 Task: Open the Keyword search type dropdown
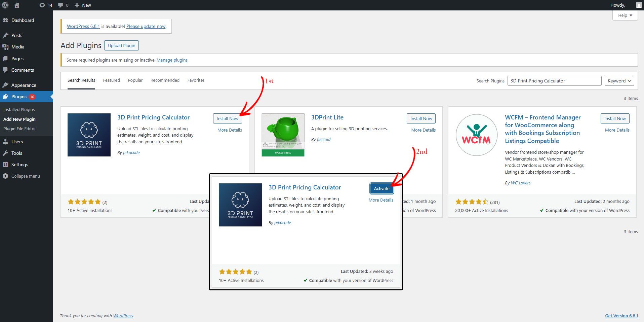pyautogui.click(x=619, y=81)
